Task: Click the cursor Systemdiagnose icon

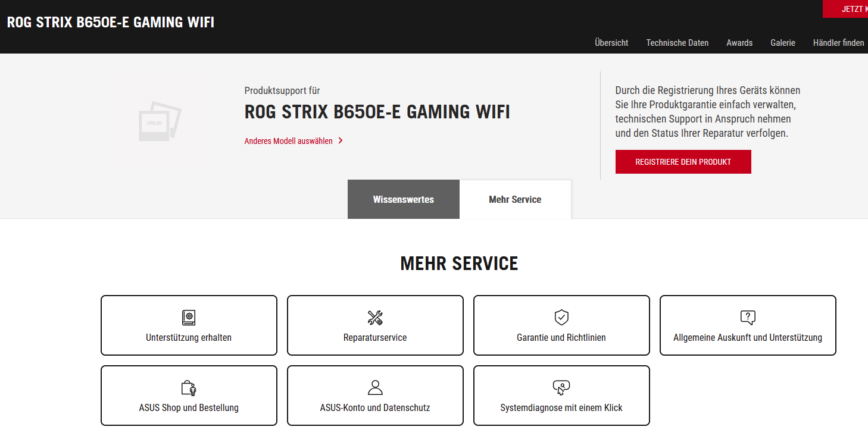Action: [x=561, y=388]
